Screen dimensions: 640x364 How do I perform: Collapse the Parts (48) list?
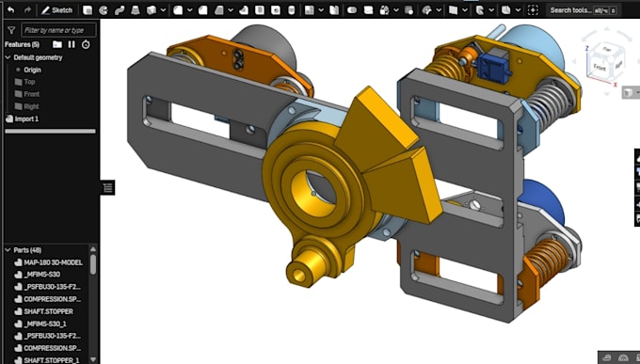point(8,250)
